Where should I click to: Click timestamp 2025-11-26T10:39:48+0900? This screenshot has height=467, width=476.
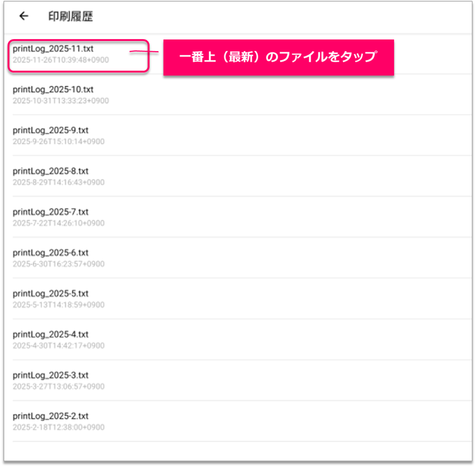point(61,60)
